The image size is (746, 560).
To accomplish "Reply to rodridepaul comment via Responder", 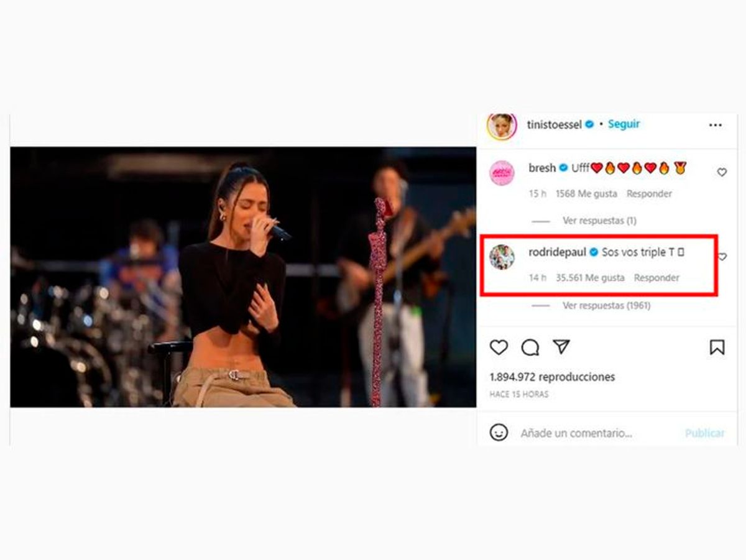I will (x=656, y=278).
